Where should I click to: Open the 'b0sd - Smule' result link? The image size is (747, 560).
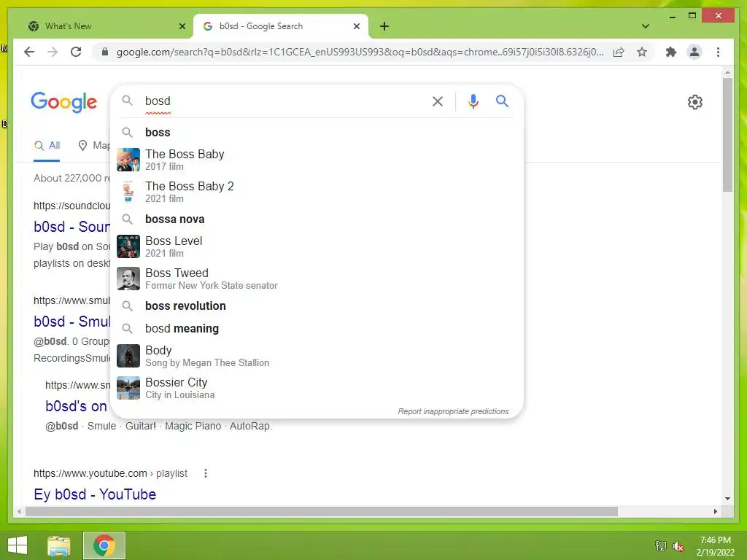pyautogui.click(x=71, y=322)
